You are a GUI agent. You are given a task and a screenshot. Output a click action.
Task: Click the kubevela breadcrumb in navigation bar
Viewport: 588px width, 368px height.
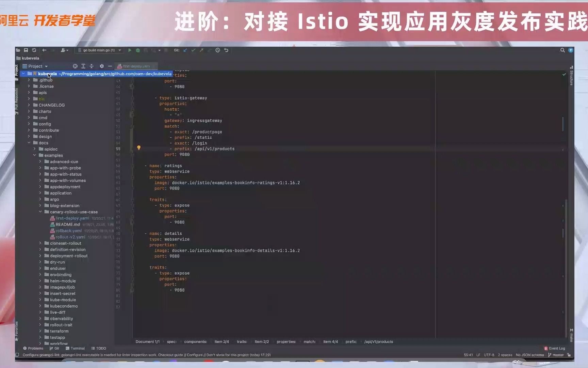pos(28,58)
